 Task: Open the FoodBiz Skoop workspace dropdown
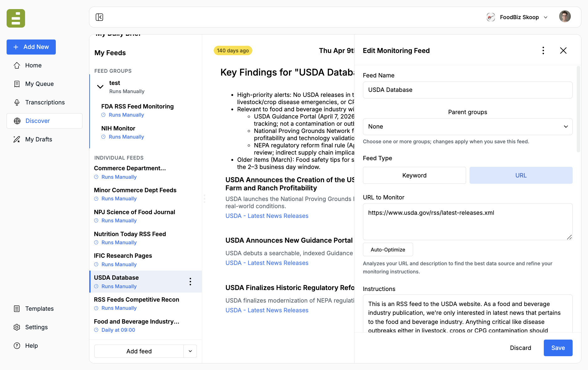click(x=517, y=17)
